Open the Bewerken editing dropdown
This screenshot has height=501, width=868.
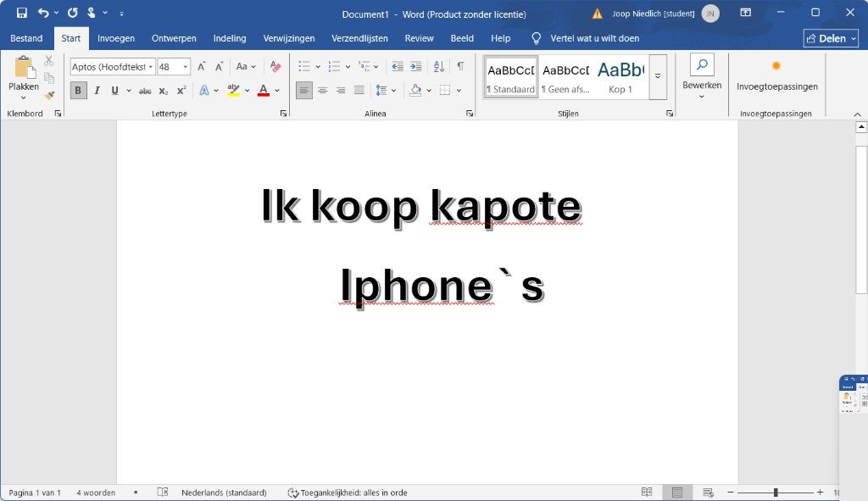point(702,77)
